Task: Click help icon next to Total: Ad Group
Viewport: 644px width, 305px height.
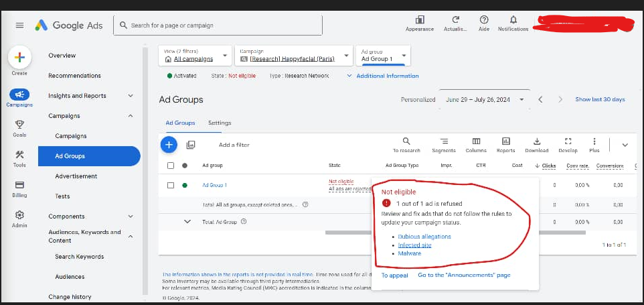Action: pos(244,222)
